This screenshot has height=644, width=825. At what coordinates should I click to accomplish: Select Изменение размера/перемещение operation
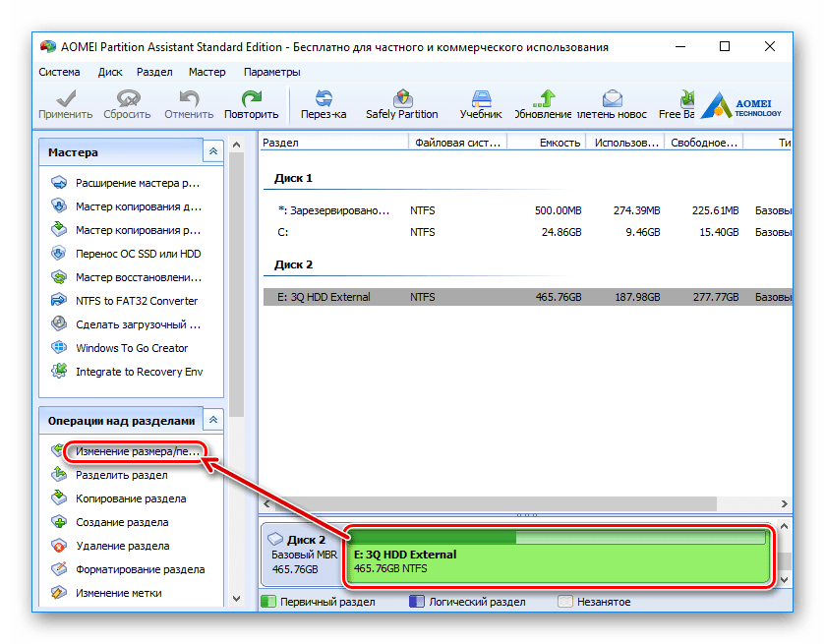pyautogui.click(x=137, y=451)
